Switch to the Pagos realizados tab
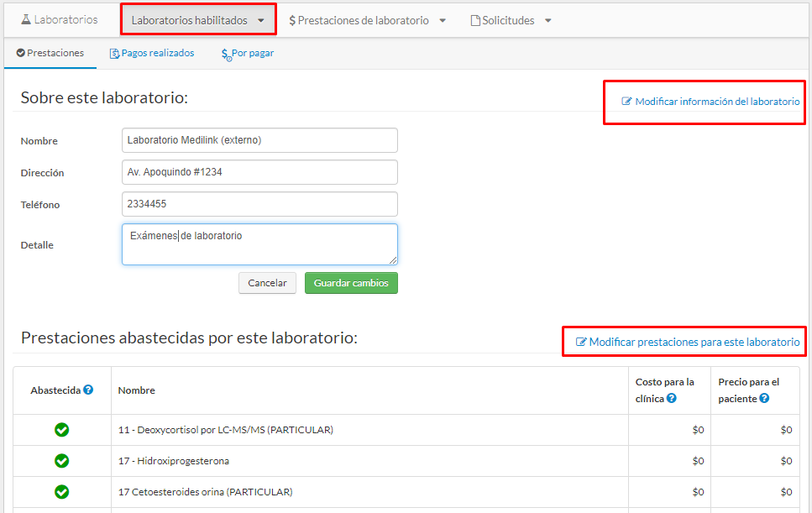812x513 pixels. (152, 53)
